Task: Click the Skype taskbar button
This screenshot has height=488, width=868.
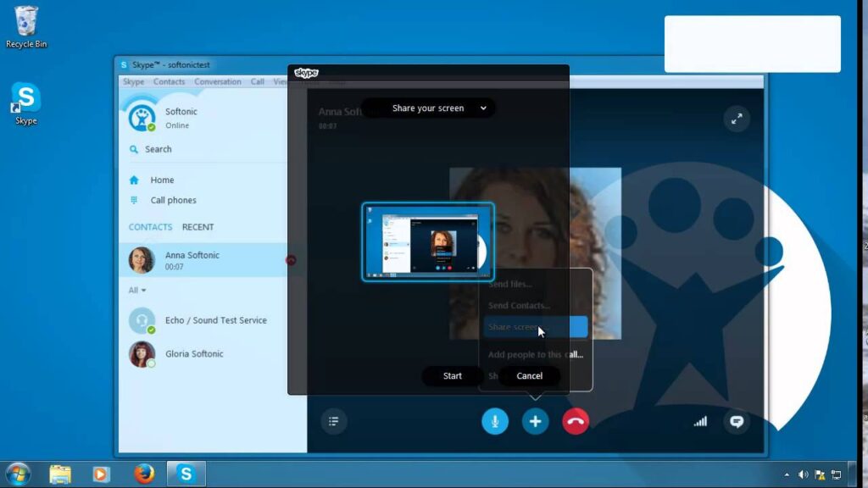Action: click(186, 474)
